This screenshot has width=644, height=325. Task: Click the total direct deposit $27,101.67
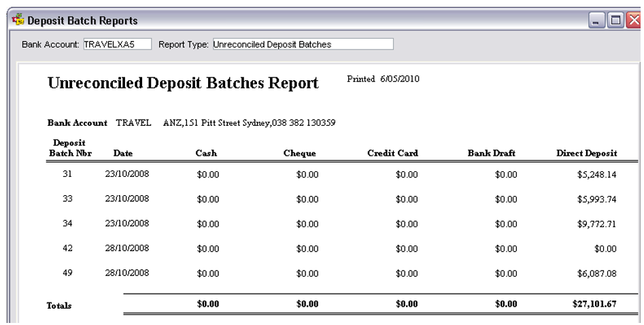(x=594, y=304)
